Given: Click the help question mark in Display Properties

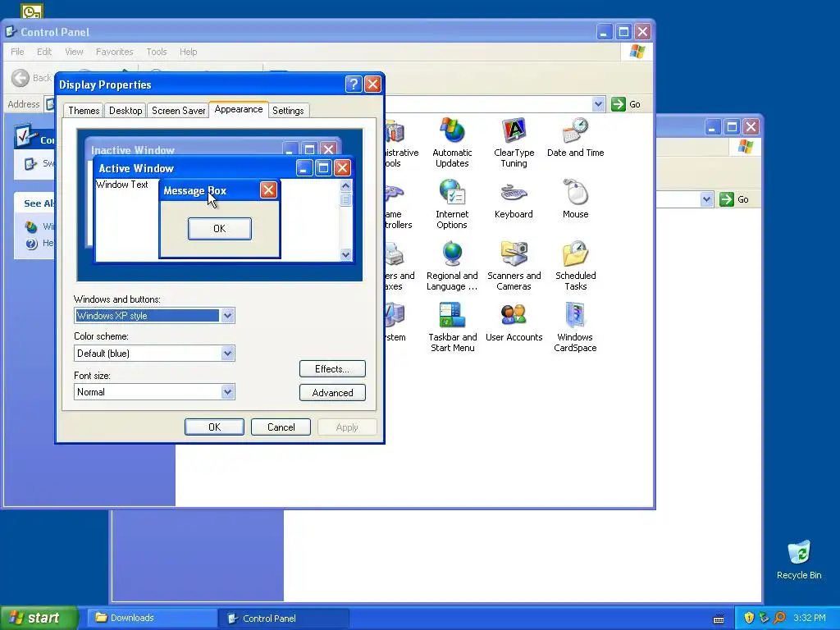Looking at the screenshot, I should pyautogui.click(x=354, y=84).
